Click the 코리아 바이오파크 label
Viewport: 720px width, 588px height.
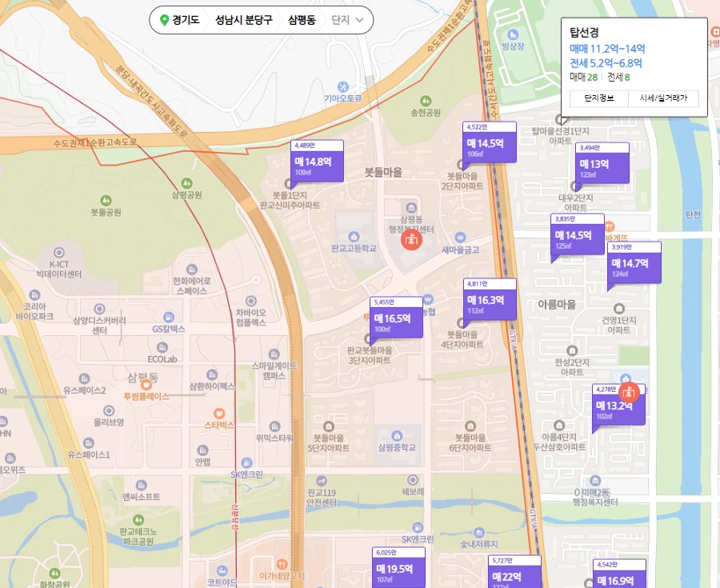pos(34,311)
